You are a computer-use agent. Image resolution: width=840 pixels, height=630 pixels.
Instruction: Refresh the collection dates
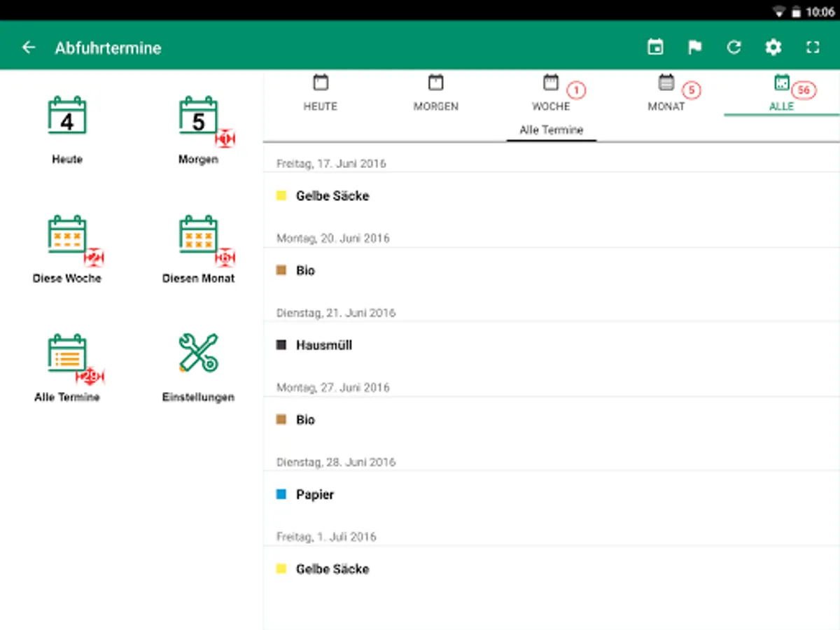pyautogui.click(x=734, y=48)
